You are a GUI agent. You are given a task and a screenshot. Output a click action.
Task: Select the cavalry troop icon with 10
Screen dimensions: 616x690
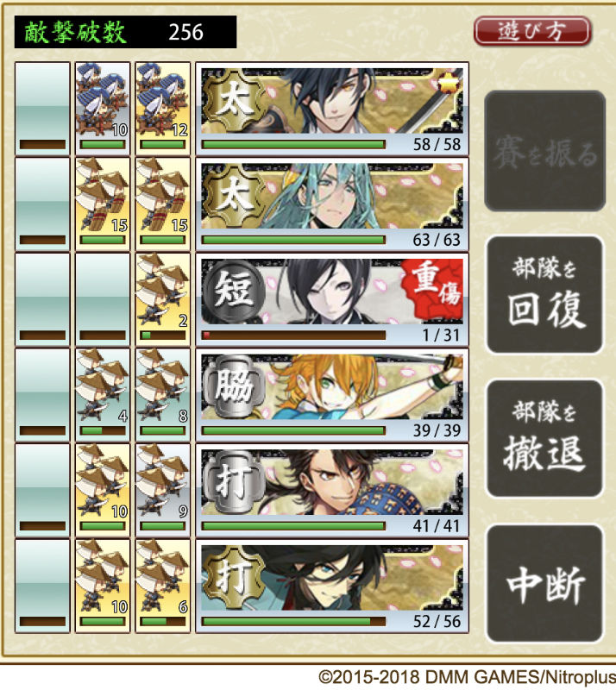(103, 109)
